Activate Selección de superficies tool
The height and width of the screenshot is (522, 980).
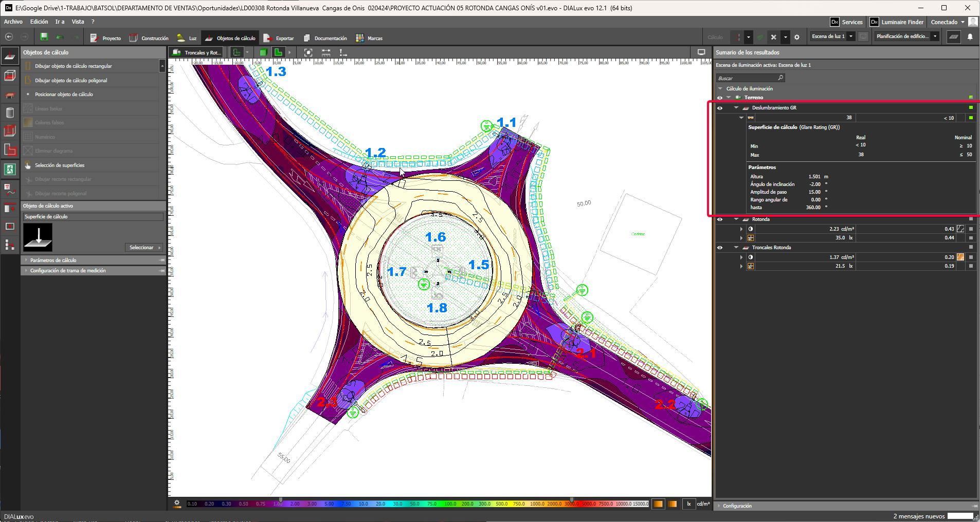click(x=60, y=165)
